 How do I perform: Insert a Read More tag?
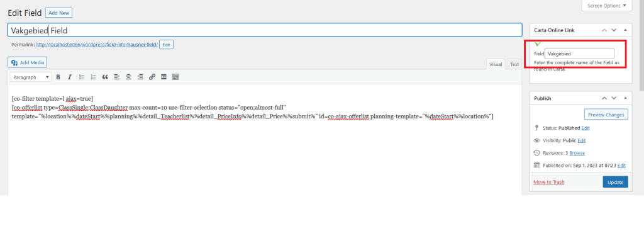(x=164, y=77)
